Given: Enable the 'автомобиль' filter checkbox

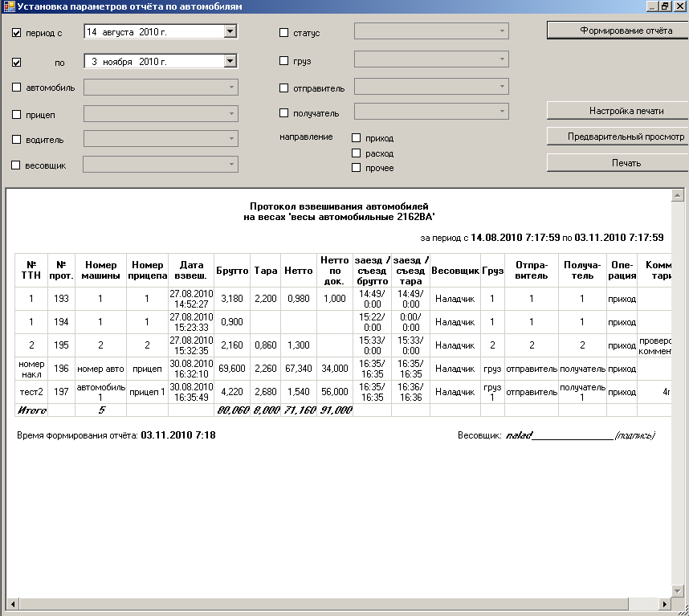Looking at the screenshot, I should tap(16, 88).
